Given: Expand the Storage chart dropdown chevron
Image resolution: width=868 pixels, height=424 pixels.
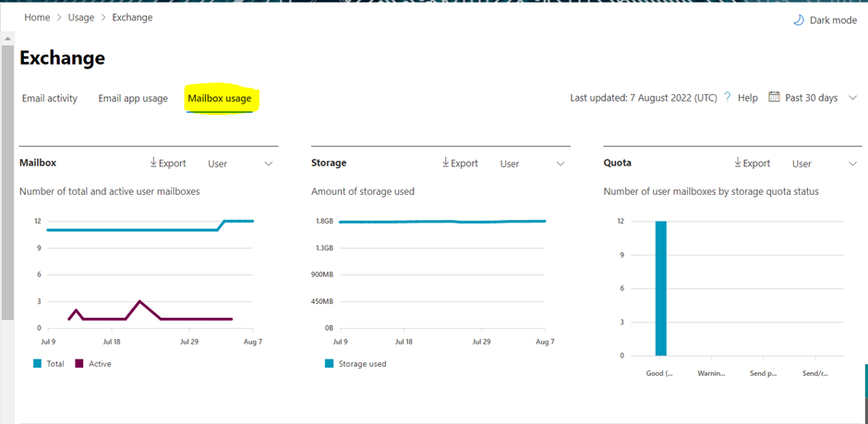Looking at the screenshot, I should [x=561, y=164].
